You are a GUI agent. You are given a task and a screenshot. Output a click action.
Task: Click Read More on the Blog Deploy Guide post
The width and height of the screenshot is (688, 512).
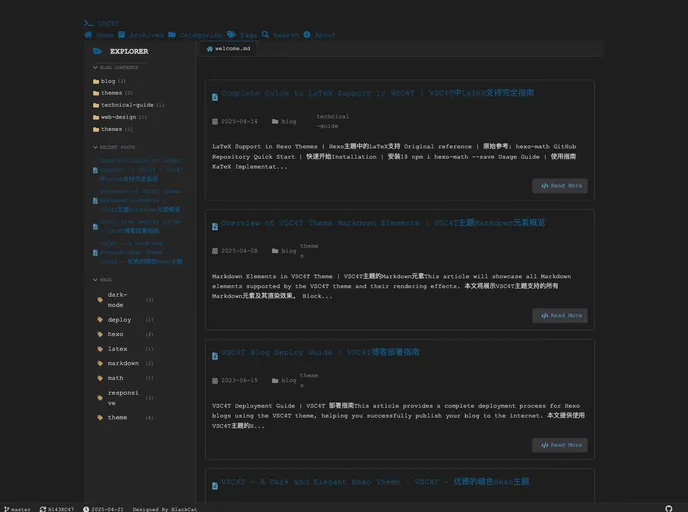point(560,445)
